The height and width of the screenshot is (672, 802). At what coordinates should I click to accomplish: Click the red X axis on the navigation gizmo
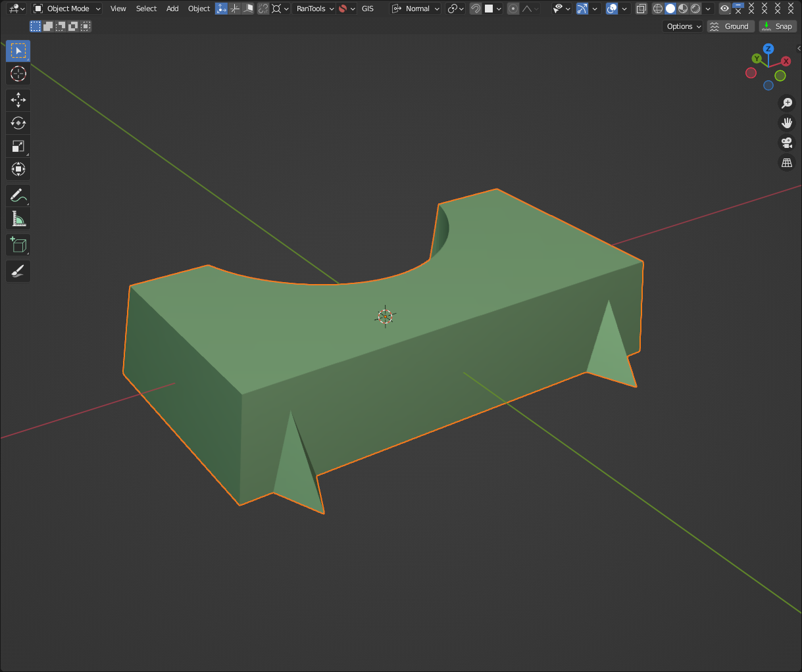click(786, 61)
